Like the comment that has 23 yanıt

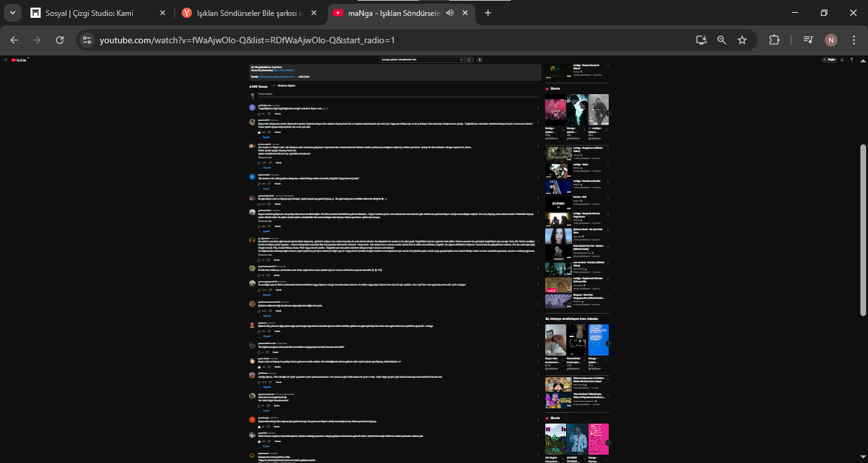pos(259,163)
